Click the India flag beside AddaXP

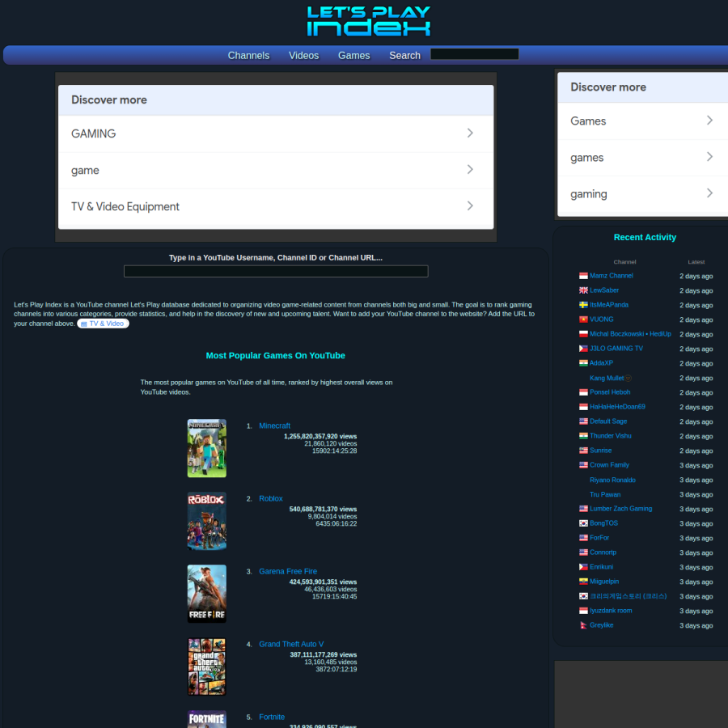point(583,363)
